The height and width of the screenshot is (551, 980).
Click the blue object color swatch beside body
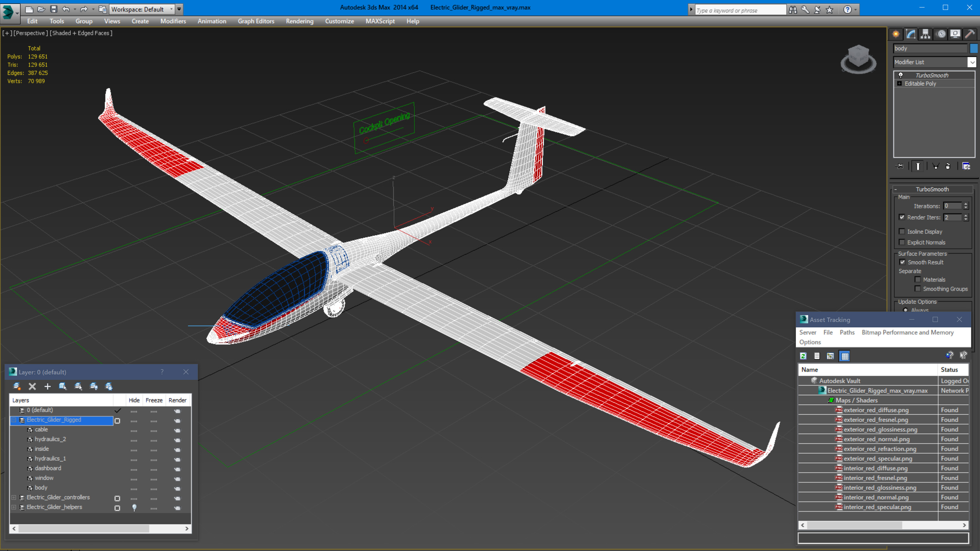[974, 48]
